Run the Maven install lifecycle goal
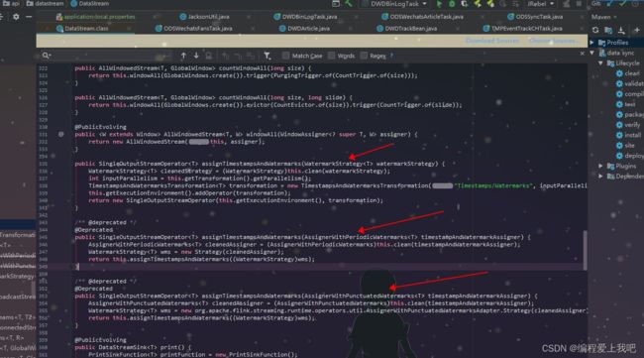 tap(628, 135)
